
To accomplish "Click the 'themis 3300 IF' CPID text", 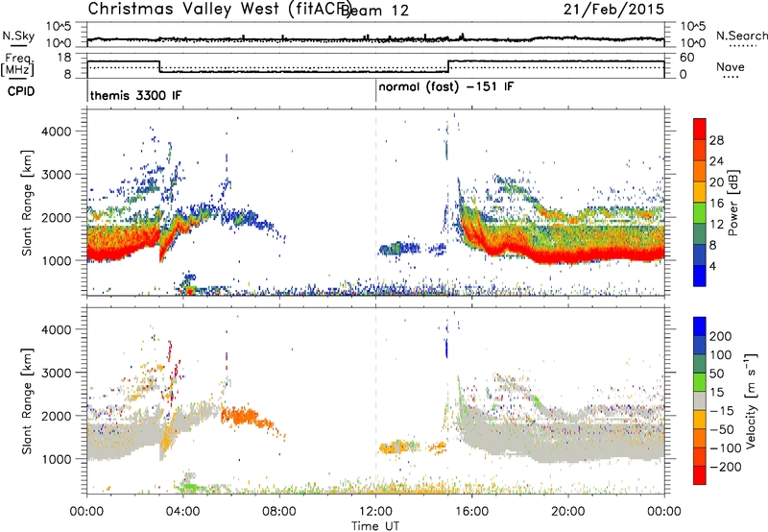I will pos(135,95).
